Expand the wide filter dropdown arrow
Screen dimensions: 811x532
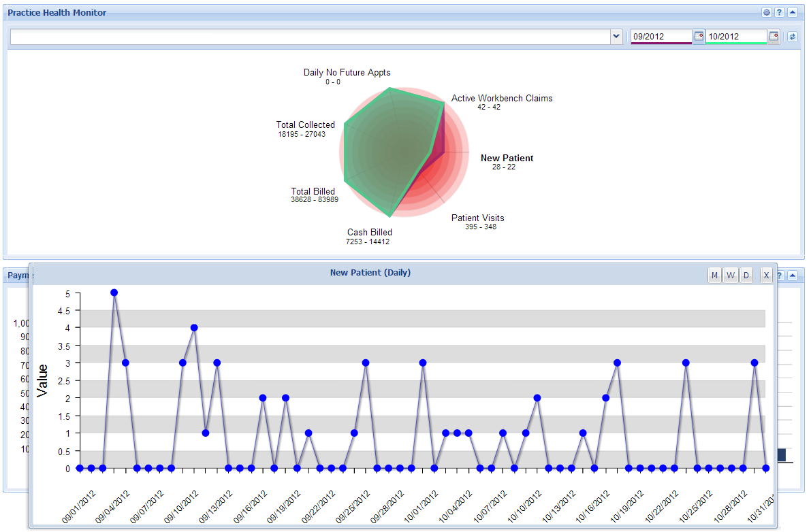(616, 37)
